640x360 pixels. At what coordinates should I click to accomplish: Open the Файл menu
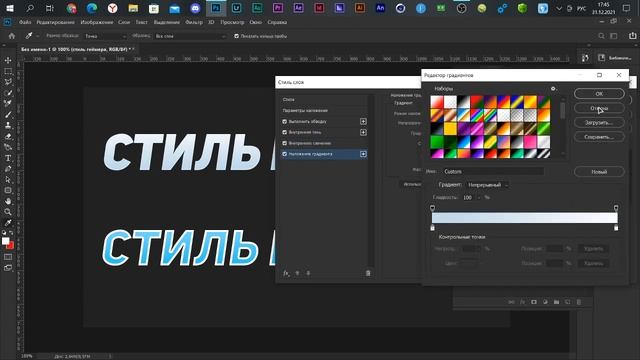coord(25,22)
